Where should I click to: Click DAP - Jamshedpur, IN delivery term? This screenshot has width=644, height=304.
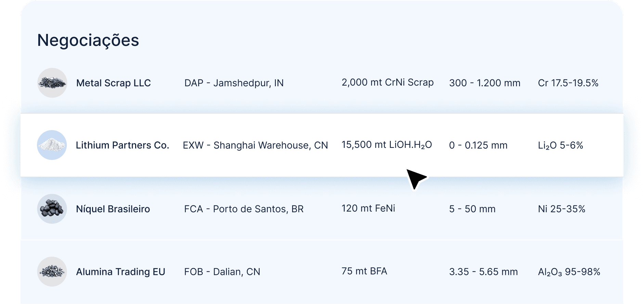[234, 83]
